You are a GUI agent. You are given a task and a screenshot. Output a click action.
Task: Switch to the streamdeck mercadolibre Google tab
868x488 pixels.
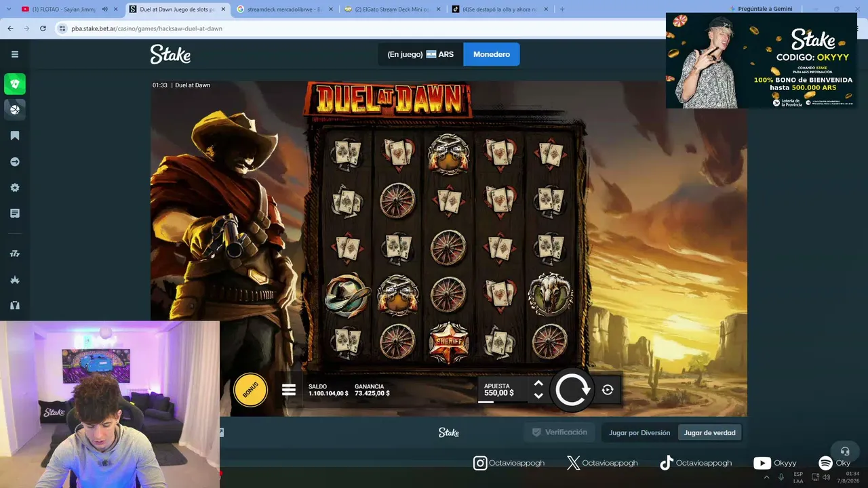tap(283, 9)
